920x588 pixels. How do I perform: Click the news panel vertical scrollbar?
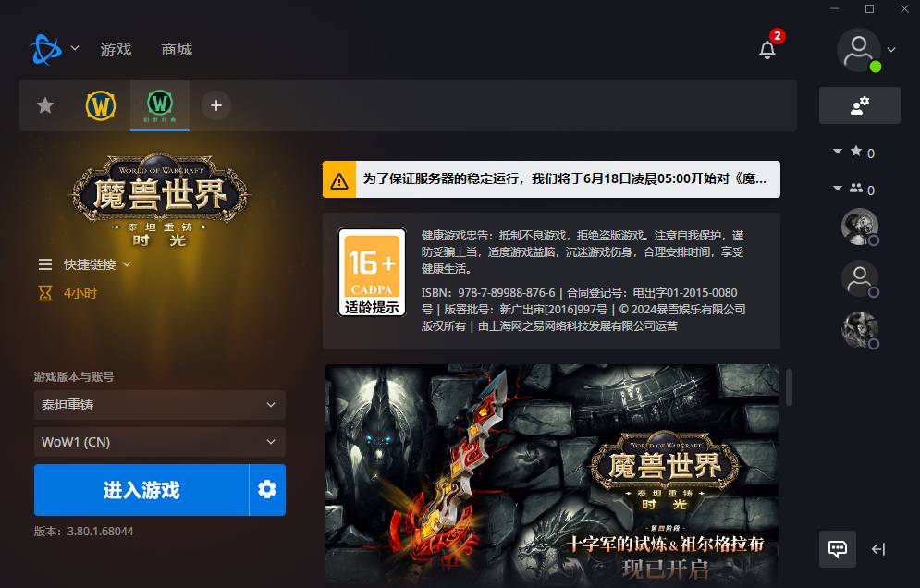789,387
